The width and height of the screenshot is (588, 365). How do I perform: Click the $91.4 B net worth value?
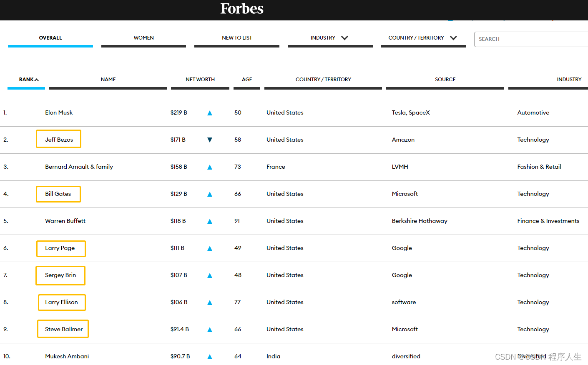click(x=179, y=329)
